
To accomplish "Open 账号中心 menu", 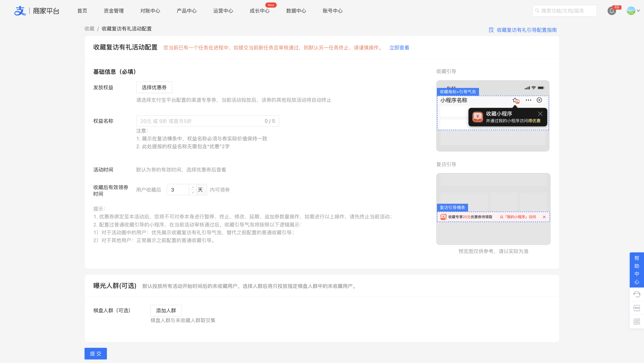I will (x=333, y=11).
